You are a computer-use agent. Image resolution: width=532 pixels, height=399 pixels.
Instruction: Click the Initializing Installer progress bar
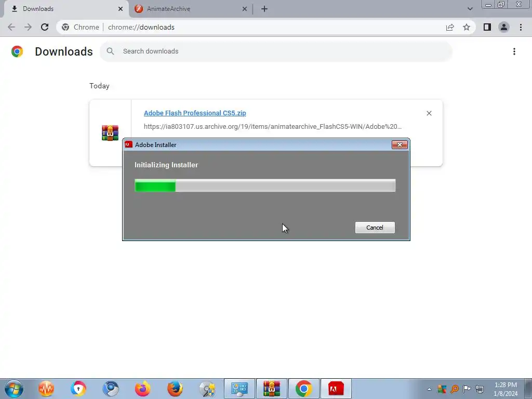265,185
